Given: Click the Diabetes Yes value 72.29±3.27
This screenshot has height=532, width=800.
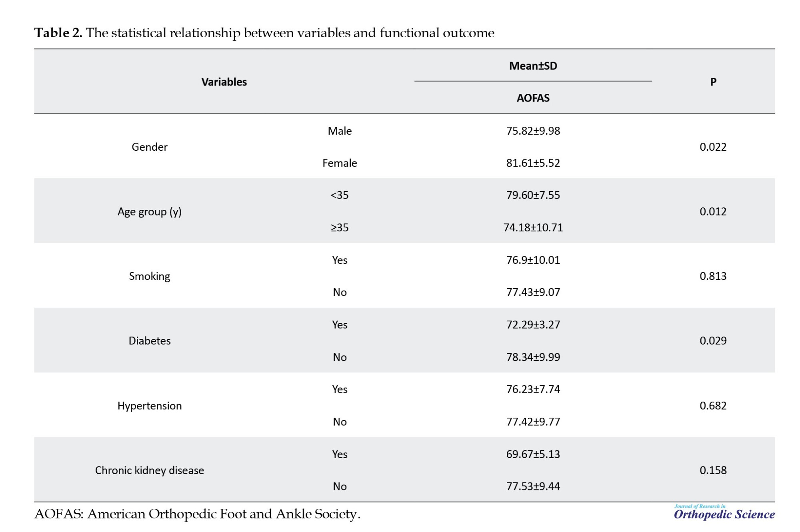Looking at the screenshot, I should (533, 325).
